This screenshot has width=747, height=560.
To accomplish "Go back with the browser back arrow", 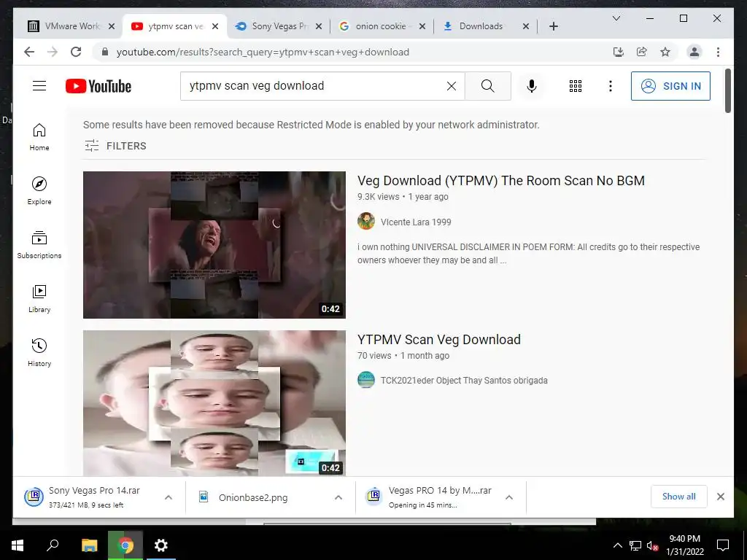I will click(x=29, y=52).
